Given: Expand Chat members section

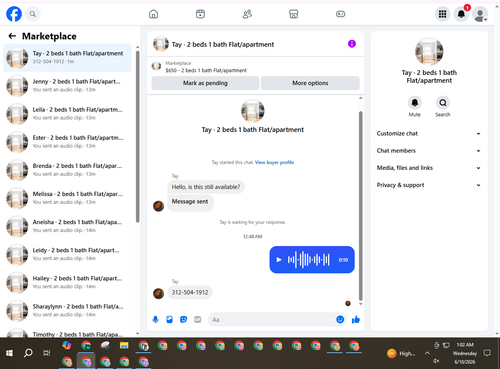Looking at the screenshot, I should [x=429, y=151].
